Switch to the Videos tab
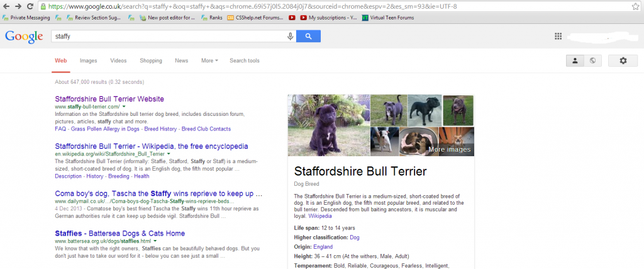The width and height of the screenshot is (644, 269). point(118,60)
